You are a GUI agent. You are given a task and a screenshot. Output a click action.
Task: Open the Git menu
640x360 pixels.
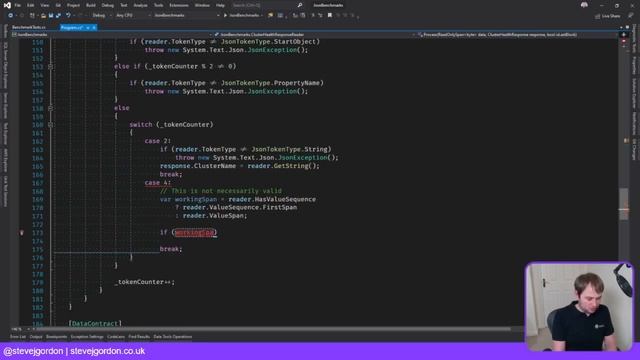[58, 5]
